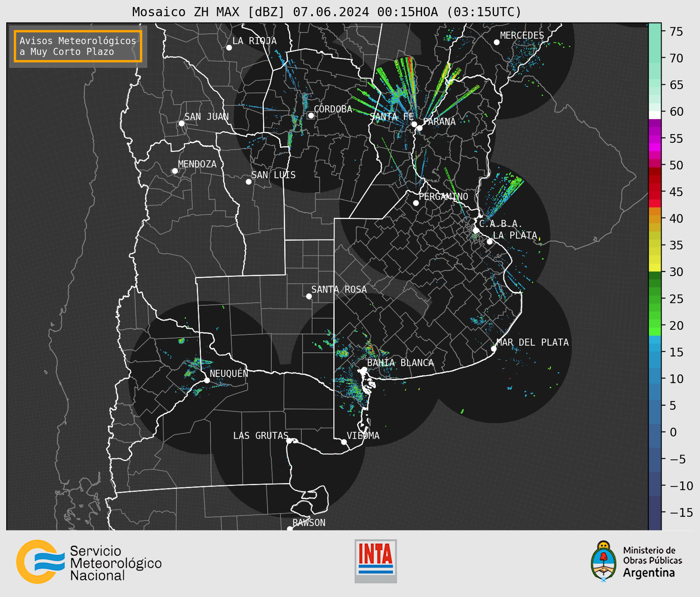Viewport: 700px width, 597px height.
Task: Click the orange 40 dBZ color band
Action: tap(655, 215)
